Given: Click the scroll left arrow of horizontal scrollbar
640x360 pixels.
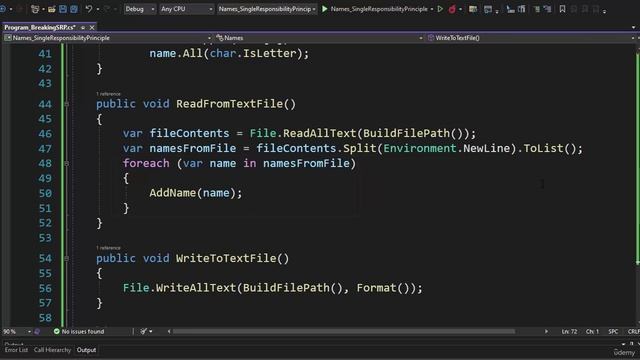Looking at the screenshot, I should 169,331.
